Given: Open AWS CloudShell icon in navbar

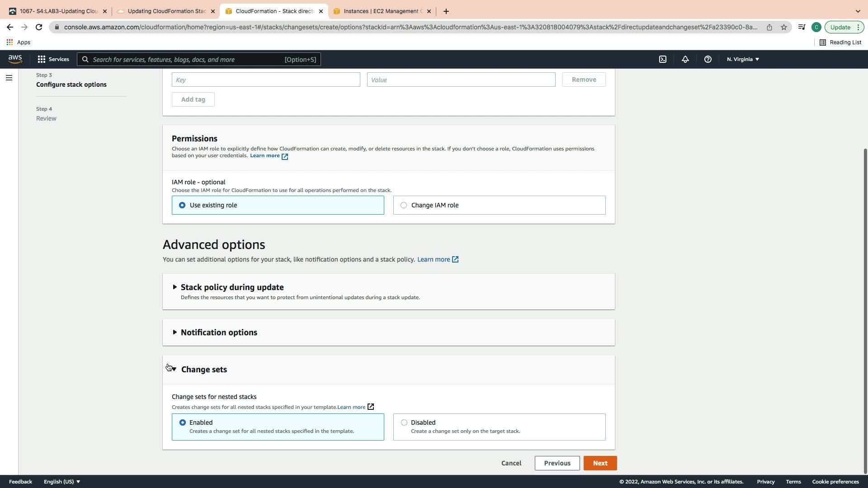Looking at the screenshot, I should click(x=663, y=59).
